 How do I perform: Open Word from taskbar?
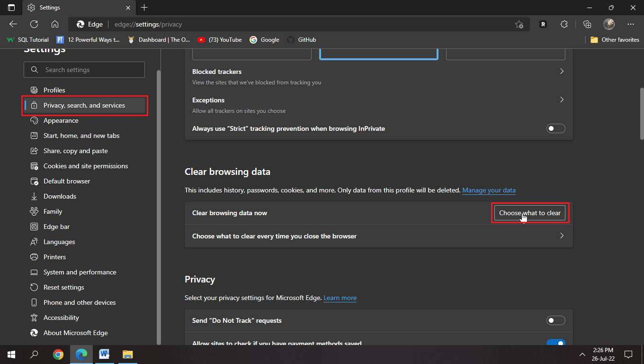tap(105, 354)
